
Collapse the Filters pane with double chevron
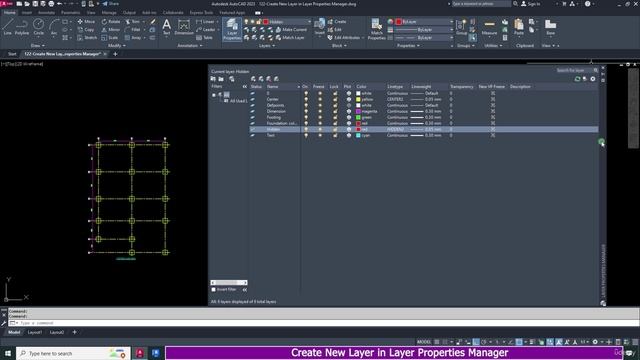point(244,87)
